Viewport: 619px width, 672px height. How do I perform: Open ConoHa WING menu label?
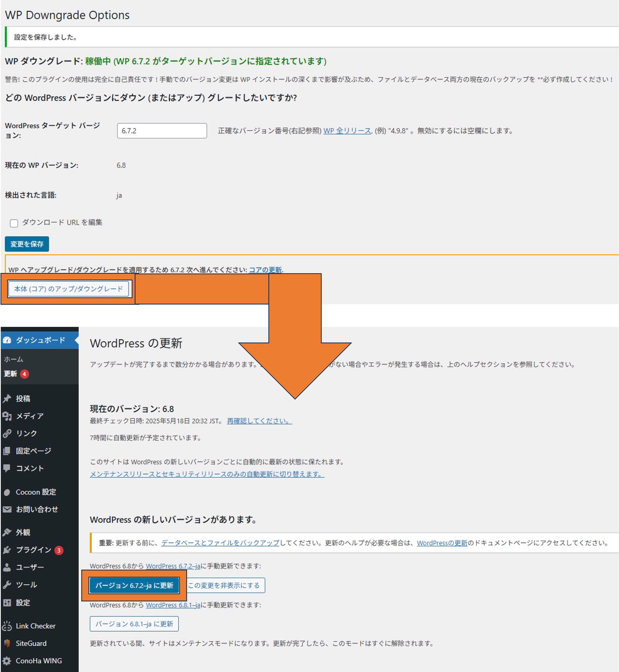coord(39,661)
